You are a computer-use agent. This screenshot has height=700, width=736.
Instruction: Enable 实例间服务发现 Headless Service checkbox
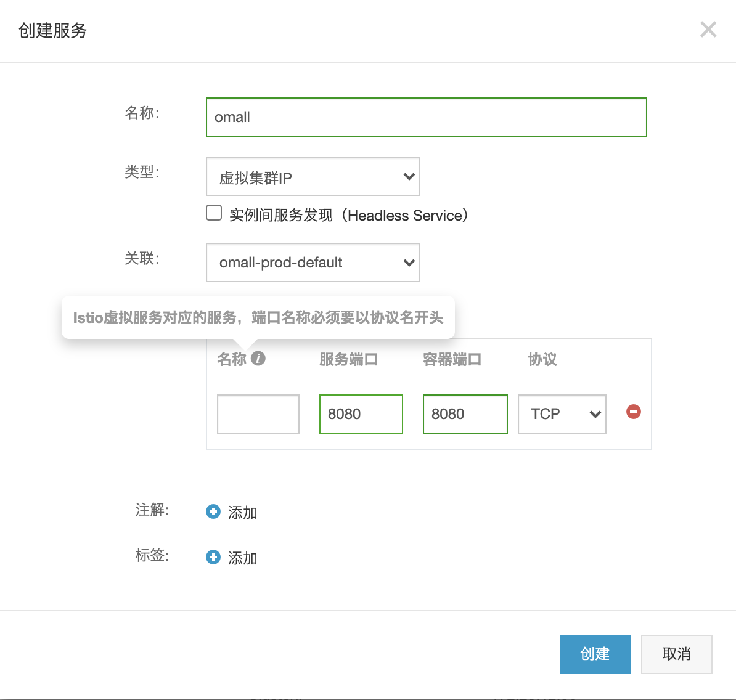tap(214, 213)
